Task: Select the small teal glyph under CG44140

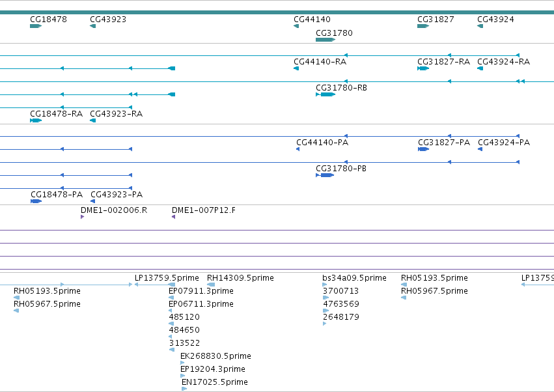Action: [296, 26]
